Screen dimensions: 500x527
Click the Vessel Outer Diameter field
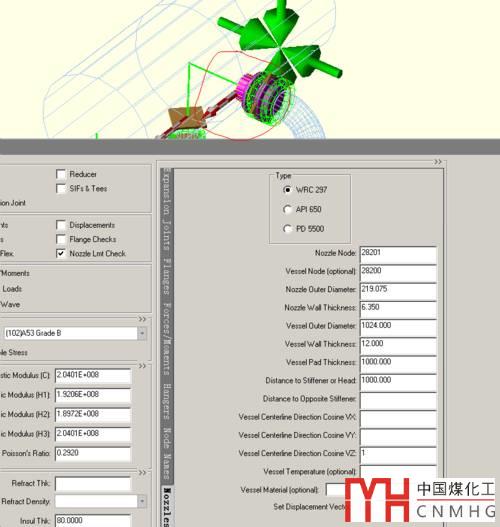[398, 328]
